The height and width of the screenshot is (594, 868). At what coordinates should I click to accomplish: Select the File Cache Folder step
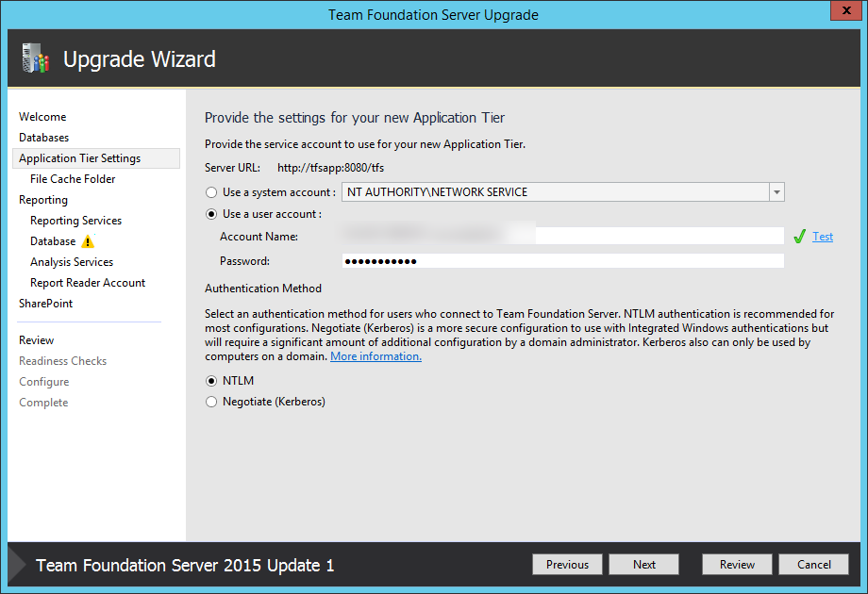tap(72, 178)
